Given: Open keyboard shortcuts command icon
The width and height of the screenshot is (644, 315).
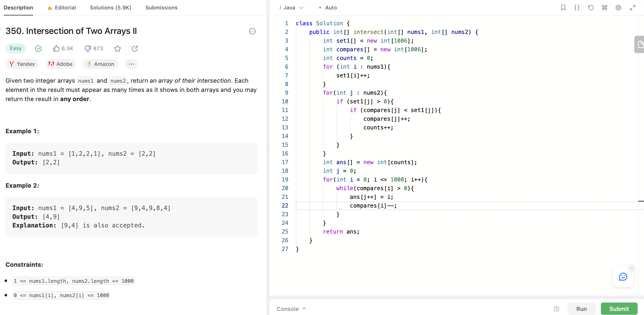Looking at the screenshot, I should point(604,8).
